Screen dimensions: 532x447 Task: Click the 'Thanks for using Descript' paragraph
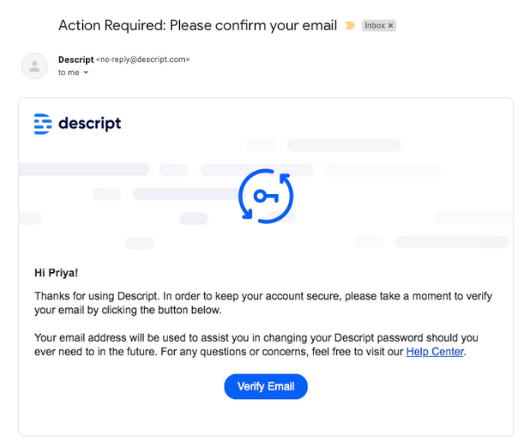[x=263, y=303]
